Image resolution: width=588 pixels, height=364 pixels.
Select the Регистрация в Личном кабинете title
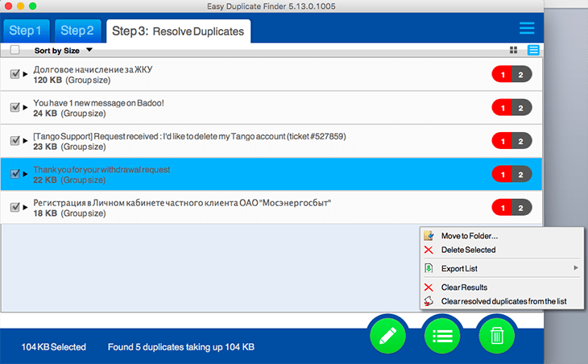(x=182, y=203)
